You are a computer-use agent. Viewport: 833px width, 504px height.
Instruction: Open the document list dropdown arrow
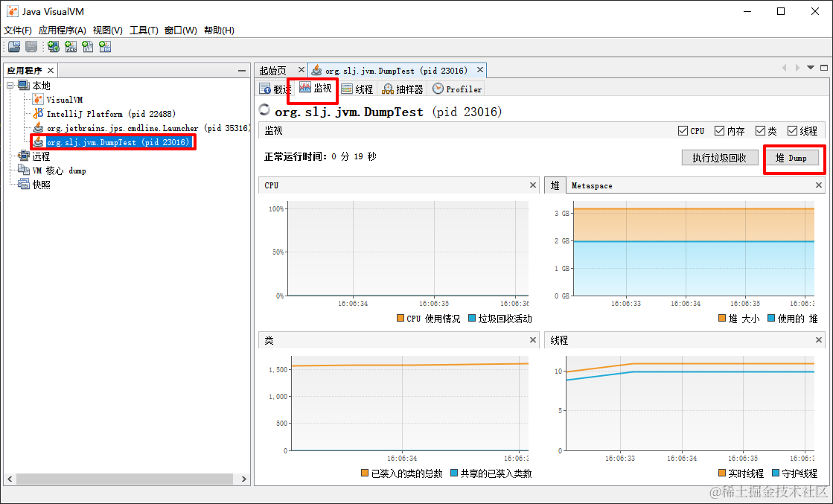point(811,68)
